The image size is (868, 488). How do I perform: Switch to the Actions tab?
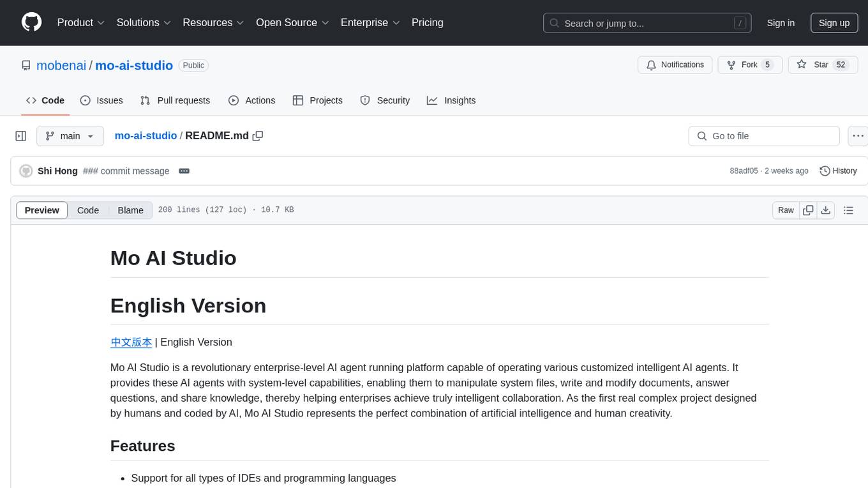[252, 100]
